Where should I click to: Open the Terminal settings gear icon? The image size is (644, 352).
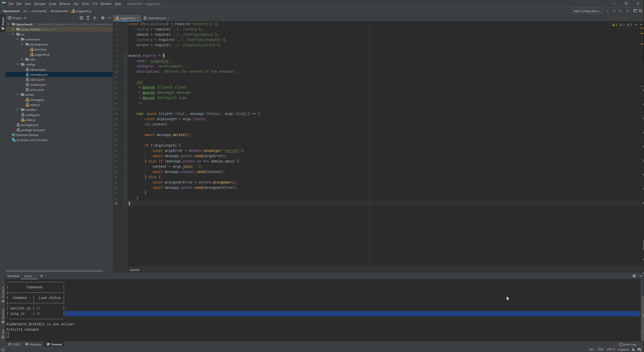634,276
